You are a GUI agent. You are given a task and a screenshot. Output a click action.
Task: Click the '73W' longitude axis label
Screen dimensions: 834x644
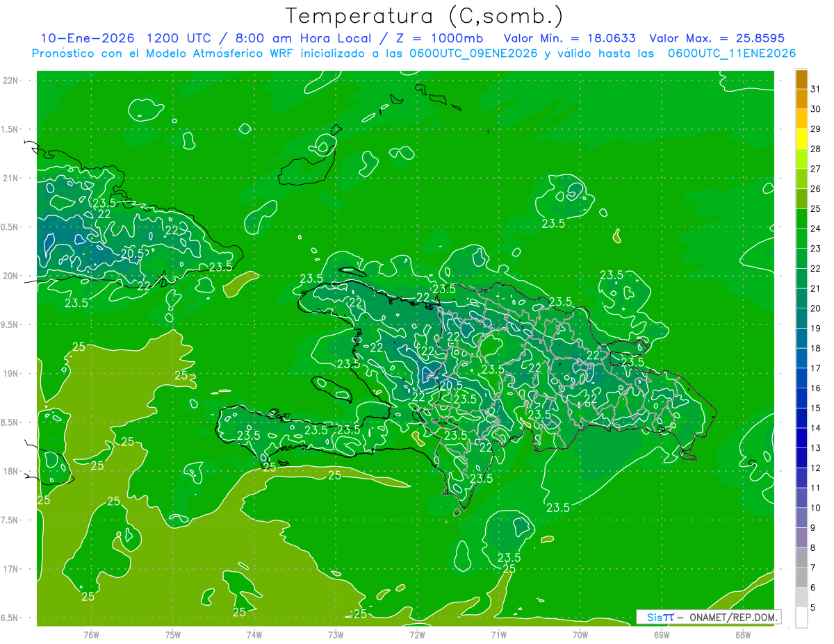336,635
